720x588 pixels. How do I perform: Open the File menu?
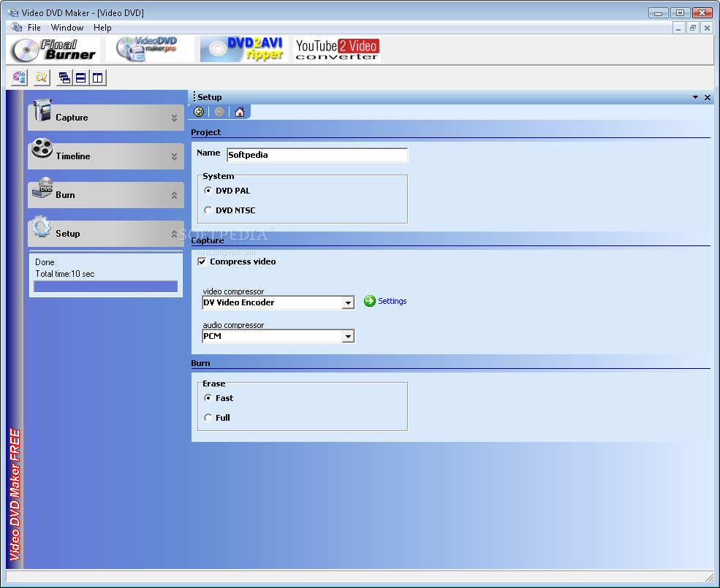click(x=34, y=28)
